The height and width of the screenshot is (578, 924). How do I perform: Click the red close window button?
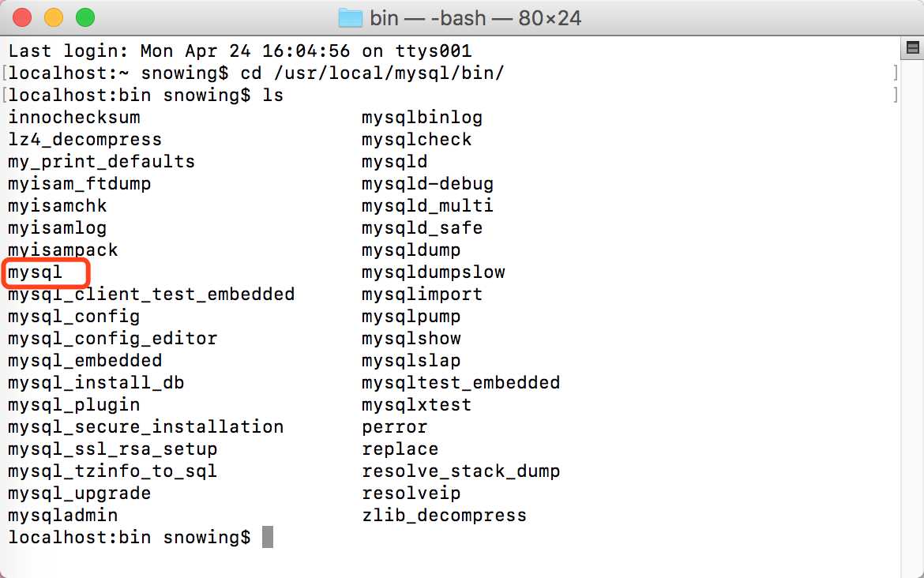click(22, 17)
